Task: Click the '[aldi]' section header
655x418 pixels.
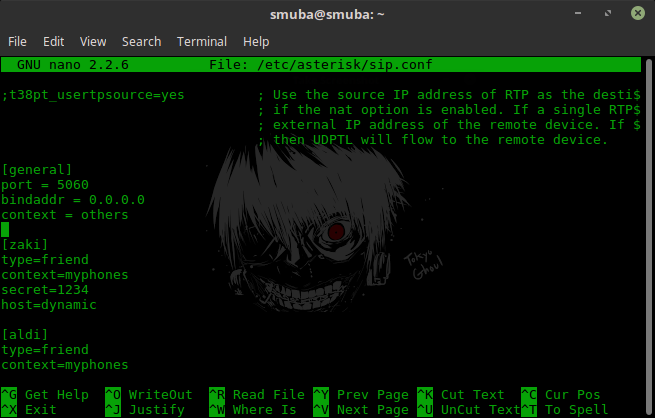Action: coord(25,334)
